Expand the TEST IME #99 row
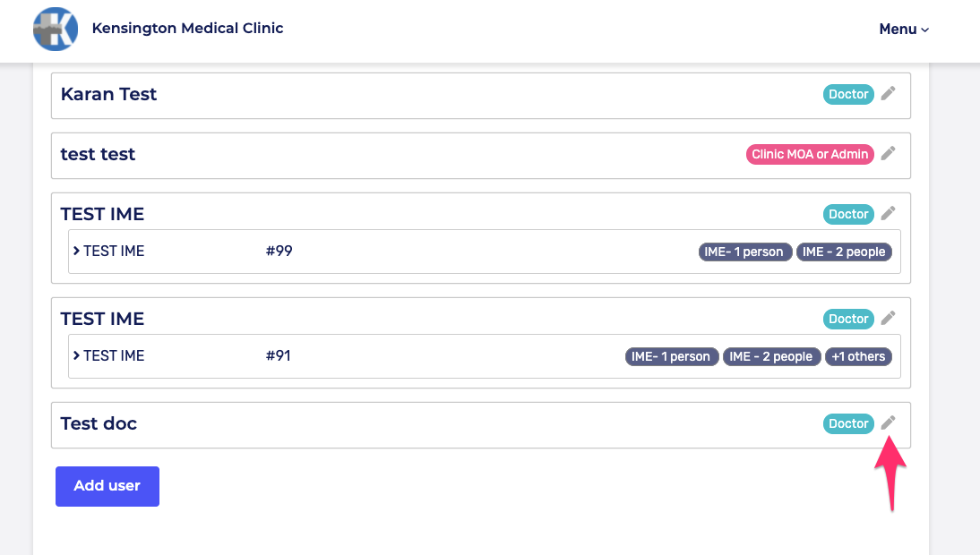 coord(77,251)
